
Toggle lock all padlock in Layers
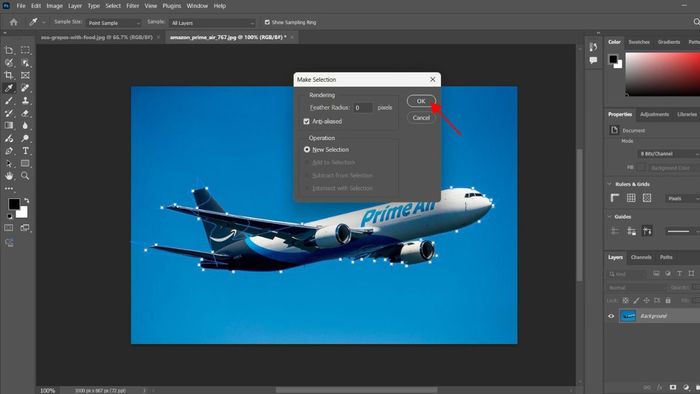point(668,300)
